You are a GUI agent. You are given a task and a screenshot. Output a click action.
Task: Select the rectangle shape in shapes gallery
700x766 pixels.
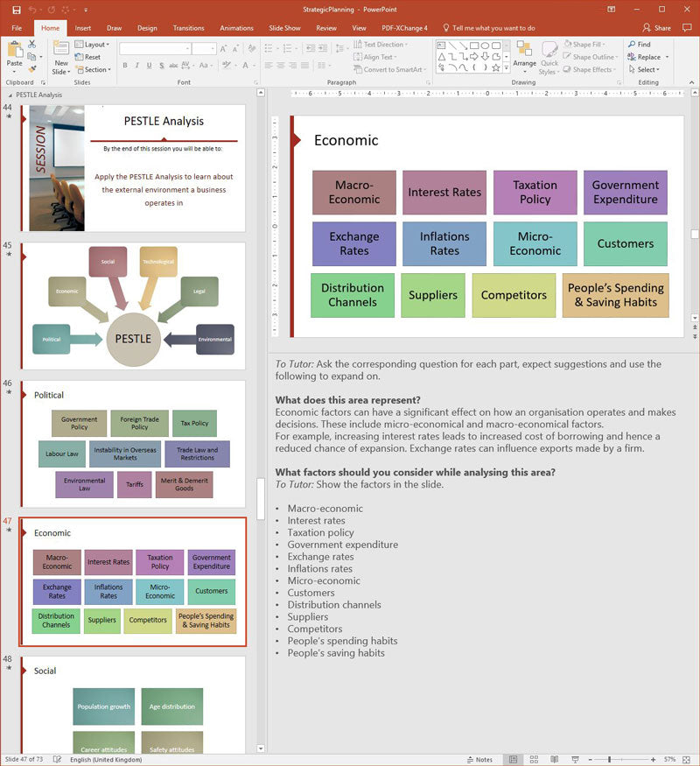(474, 46)
